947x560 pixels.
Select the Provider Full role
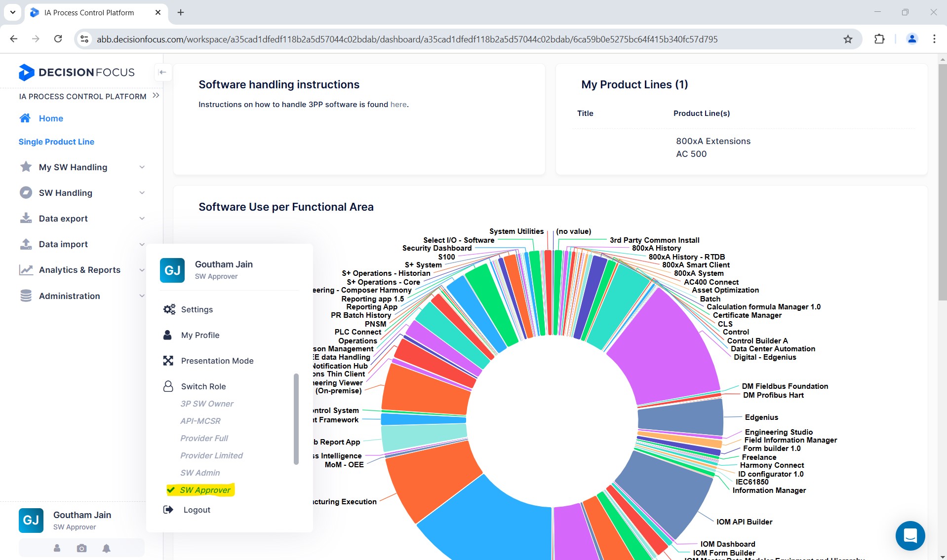tap(204, 438)
